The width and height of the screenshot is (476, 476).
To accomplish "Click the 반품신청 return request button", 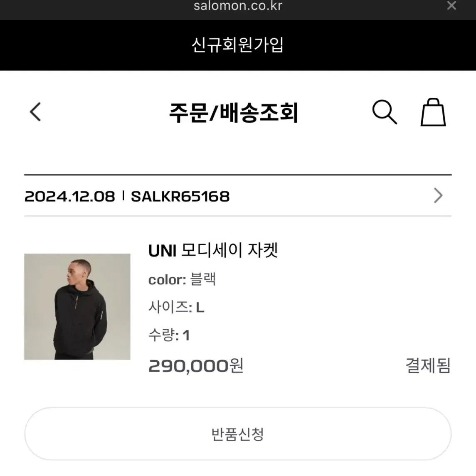I will tap(238, 434).
